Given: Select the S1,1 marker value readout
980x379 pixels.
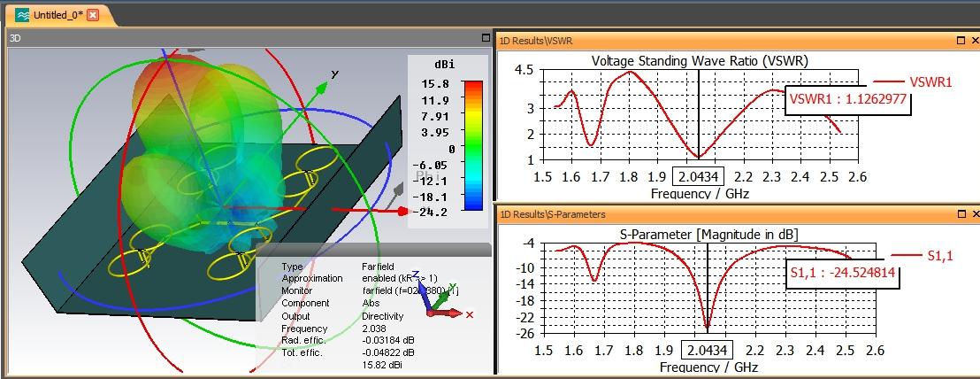Looking at the screenshot, I should (842, 275).
